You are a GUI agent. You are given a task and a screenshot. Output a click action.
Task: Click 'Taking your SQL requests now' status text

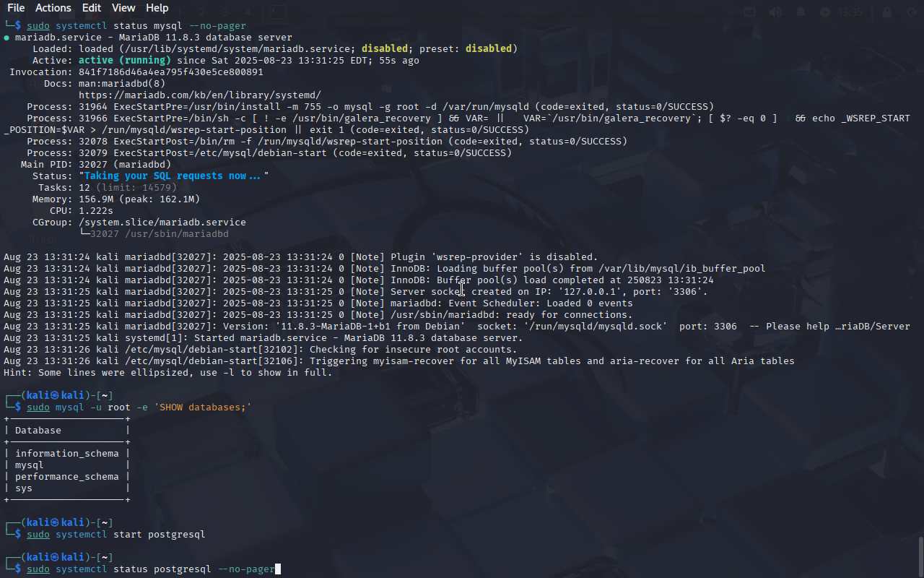point(174,176)
